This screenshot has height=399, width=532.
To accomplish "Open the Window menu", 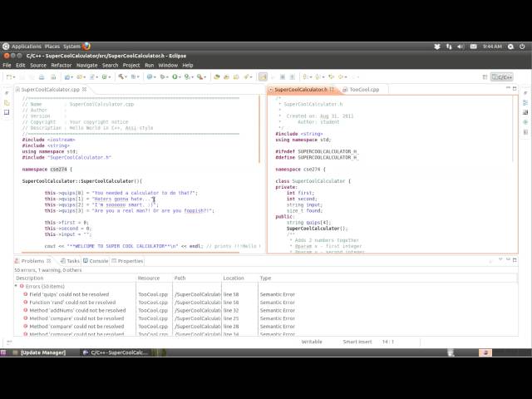I will [x=168, y=65].
